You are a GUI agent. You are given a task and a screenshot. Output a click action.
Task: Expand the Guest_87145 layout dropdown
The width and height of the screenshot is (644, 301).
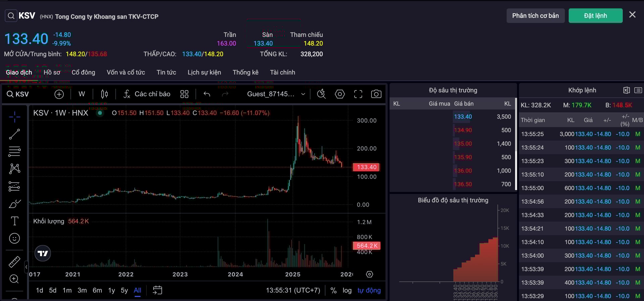pos(303,94)
